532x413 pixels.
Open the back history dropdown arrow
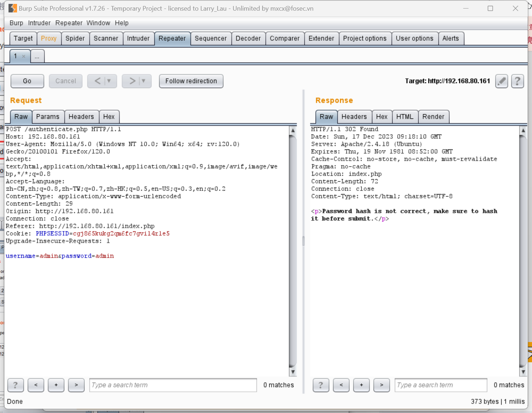point(109,81)
